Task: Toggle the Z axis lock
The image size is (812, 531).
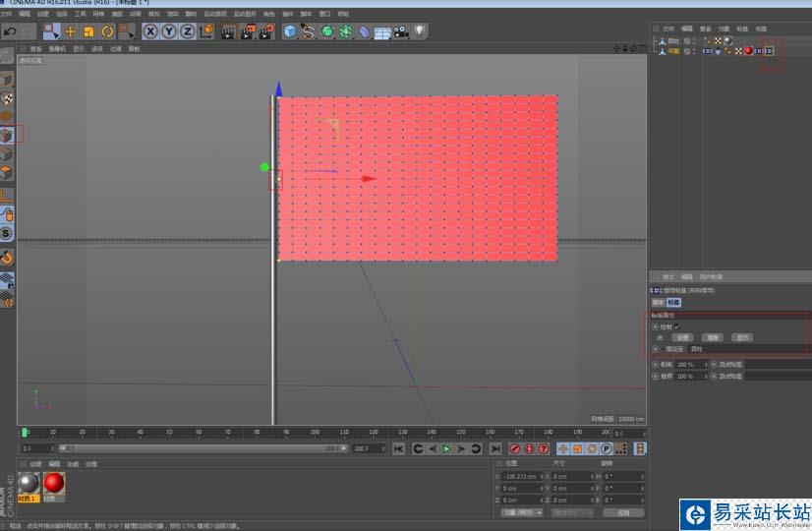Action: pos(188,31)
